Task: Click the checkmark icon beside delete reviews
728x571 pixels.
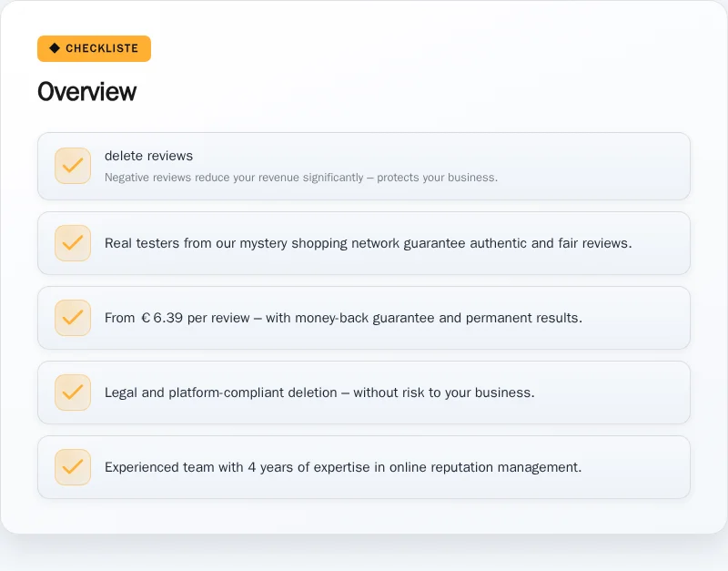Action: (73, 166)
